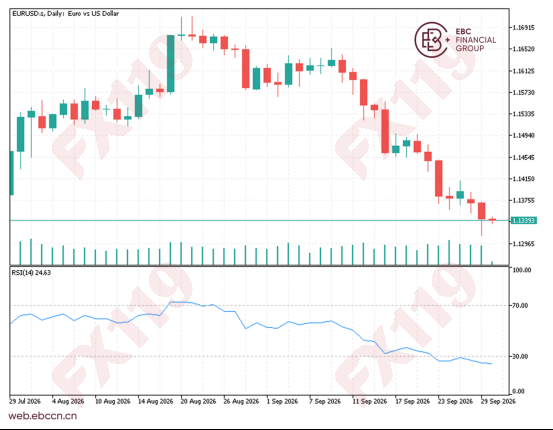The height and width of the screenshot is (430, 553).
Task: Click the RSI 30.00 level label
Action: 520,357
